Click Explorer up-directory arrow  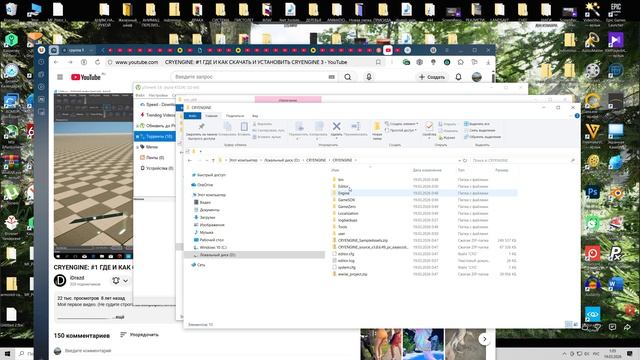click(x=213, y=160)
